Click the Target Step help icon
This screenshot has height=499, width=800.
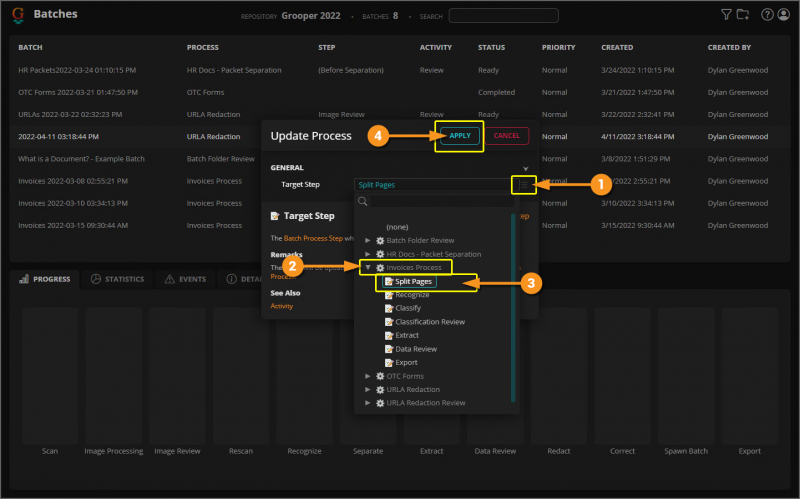click(275, 216)
